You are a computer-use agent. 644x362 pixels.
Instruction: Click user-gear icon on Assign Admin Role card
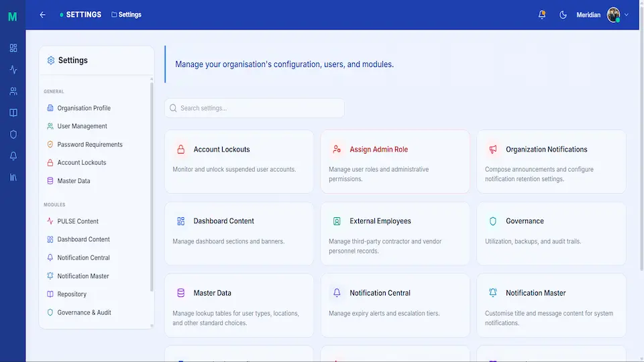337,149
